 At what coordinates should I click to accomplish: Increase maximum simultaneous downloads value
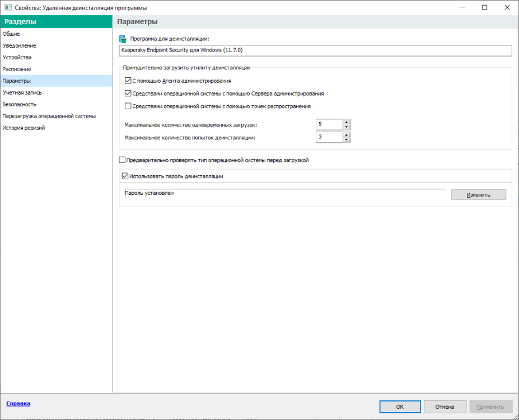[346, 122]
